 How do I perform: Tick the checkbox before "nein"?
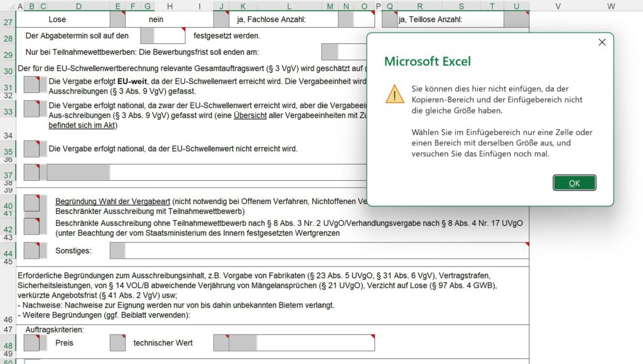[x=117, y=19]
